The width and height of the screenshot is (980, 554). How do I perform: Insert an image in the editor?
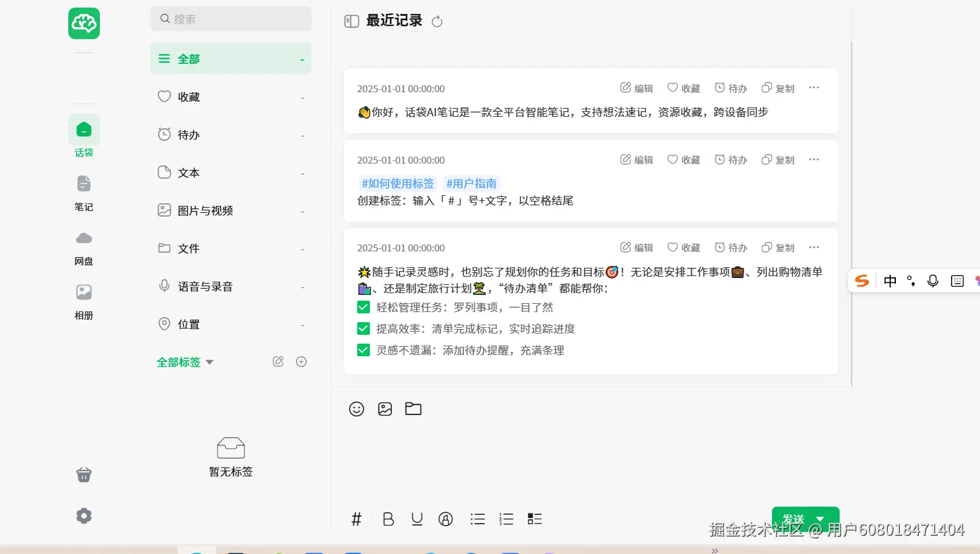point(385,409)
